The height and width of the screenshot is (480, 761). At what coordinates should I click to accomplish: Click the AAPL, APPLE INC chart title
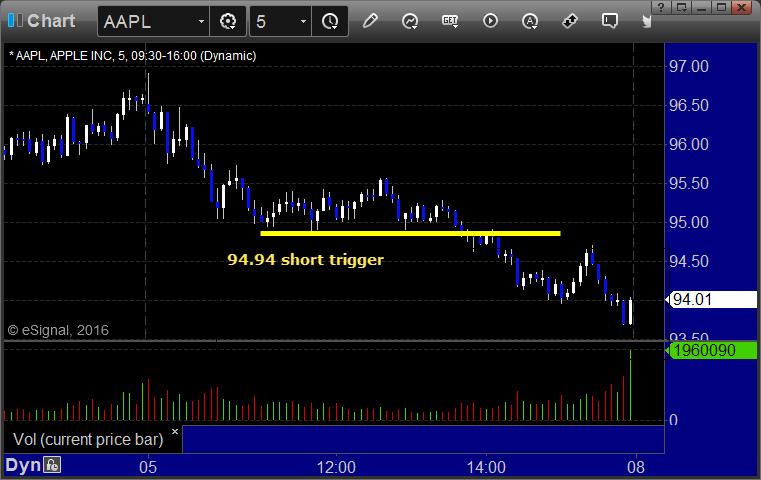[x=132, y=56]
